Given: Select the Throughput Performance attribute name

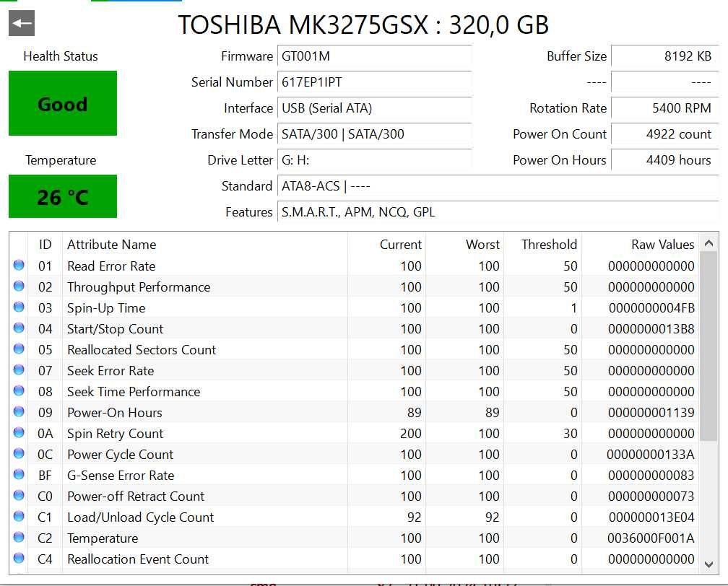Looking at the screenshot, I should click(x=139, y=287).
